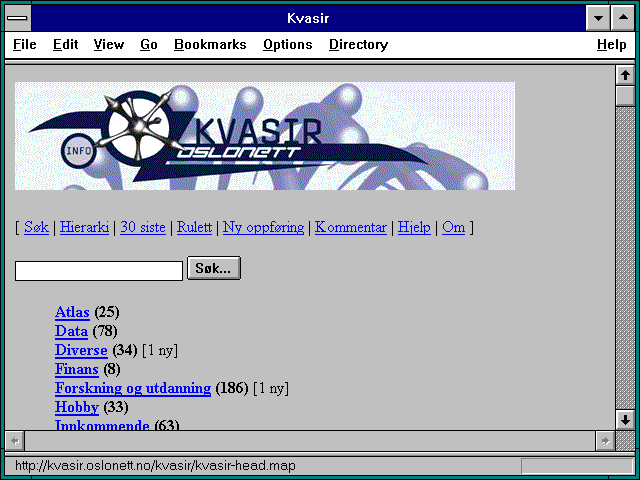
Task: Open the Hjelp link
Action: 414,228
